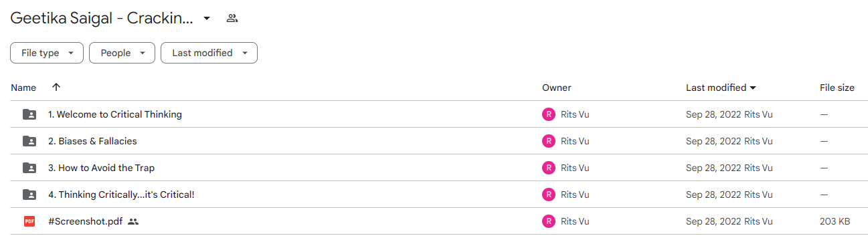Click the shared folder icon for Welcome to Critical Thinking

[x=29, y=114]
